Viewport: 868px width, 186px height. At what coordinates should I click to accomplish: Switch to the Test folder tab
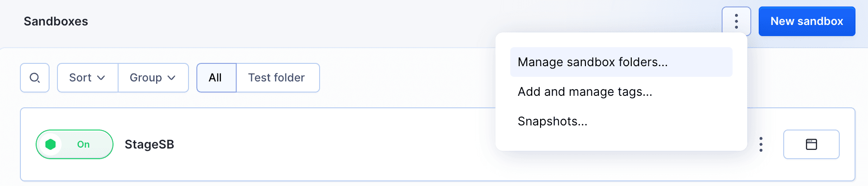[x=277, y=78]
